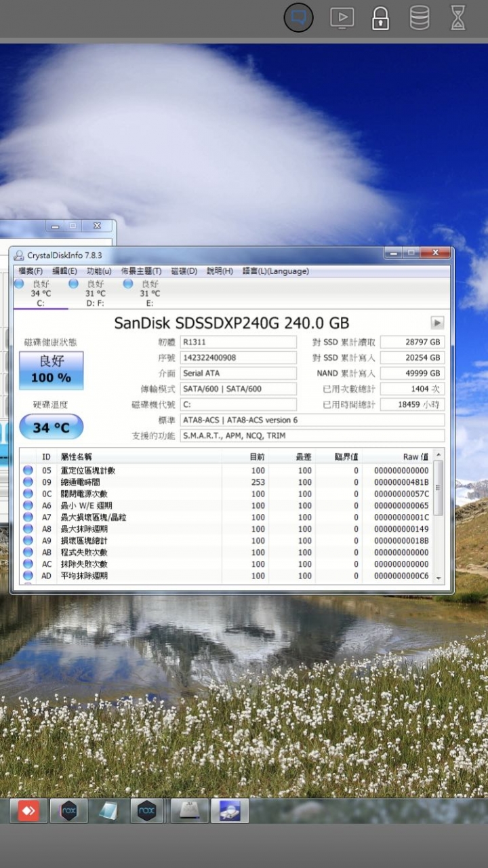Click status orb for attribute A8
This screenshot has height=868, width=488.
tap(28, 529)
